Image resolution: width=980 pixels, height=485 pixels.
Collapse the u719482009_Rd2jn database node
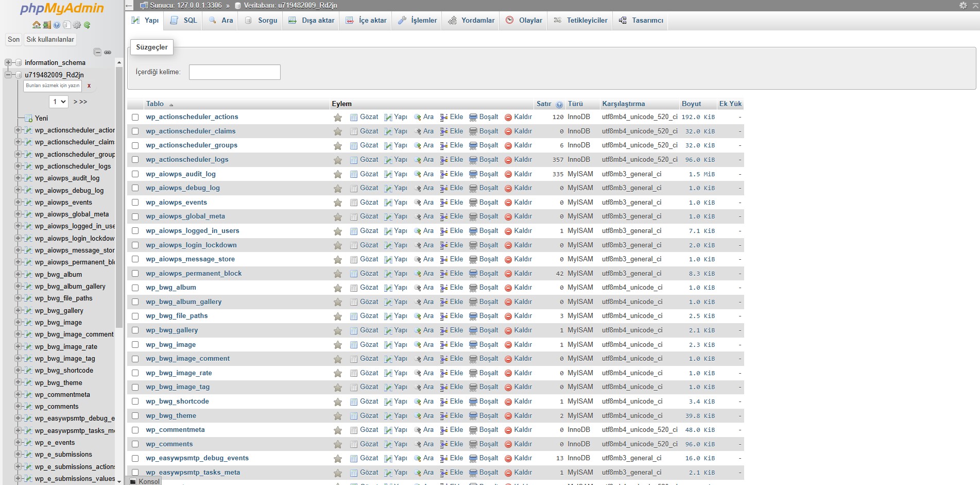[x=8, y=75]
